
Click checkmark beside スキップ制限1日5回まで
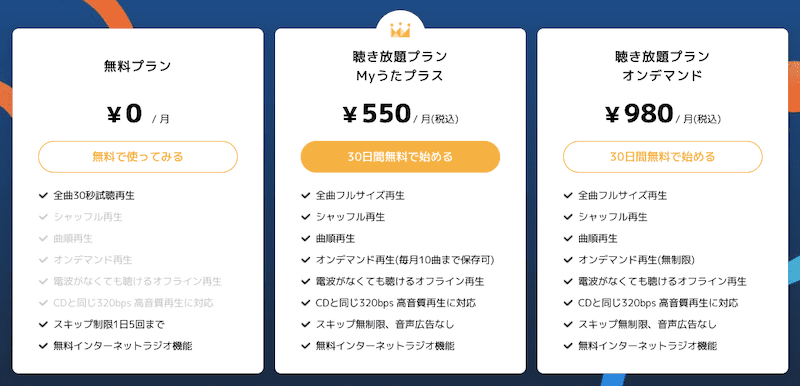43,324
